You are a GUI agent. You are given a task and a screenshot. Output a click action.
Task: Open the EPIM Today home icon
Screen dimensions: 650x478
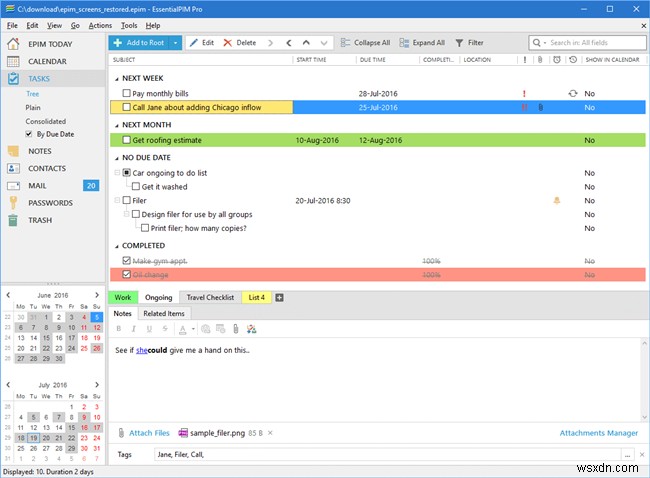coord(13,44)
